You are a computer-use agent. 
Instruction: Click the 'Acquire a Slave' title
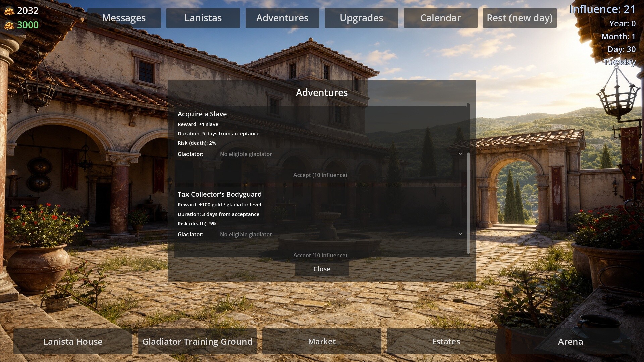(202, 114)
